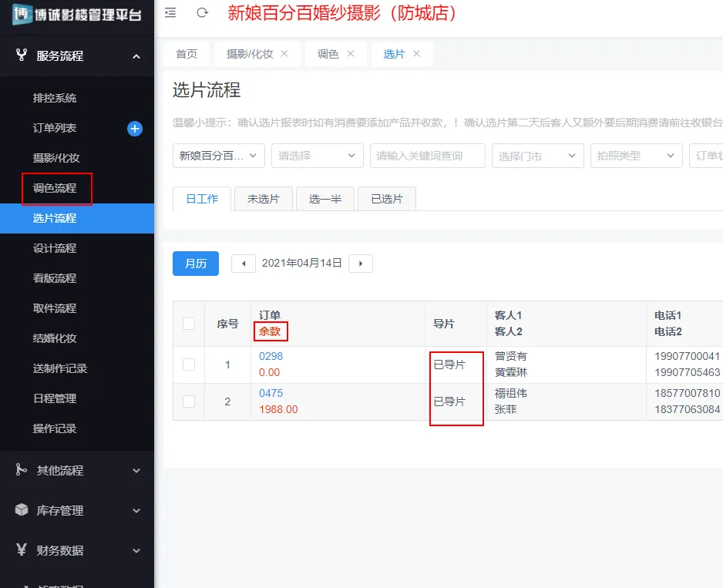Image resolution: width=723 pixels, height=588 pixels.
Task: Click the blue 月历 button
Action: click(195, 264)
